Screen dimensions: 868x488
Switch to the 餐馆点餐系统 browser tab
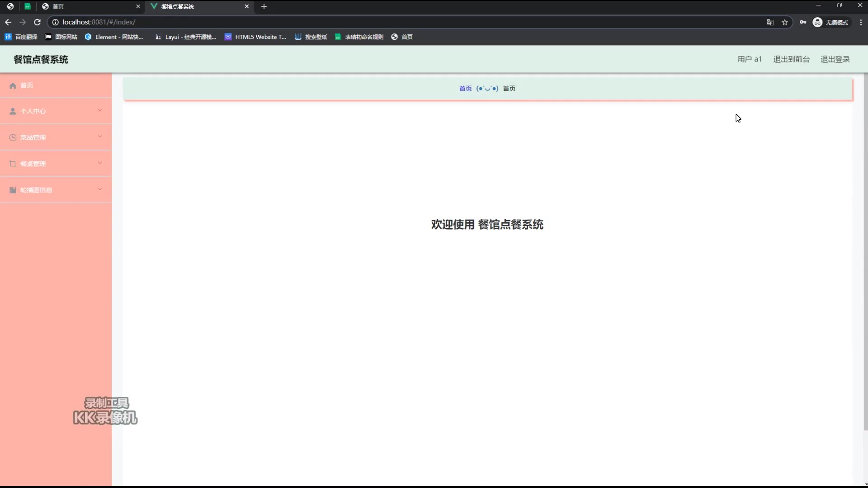(199, 6)
